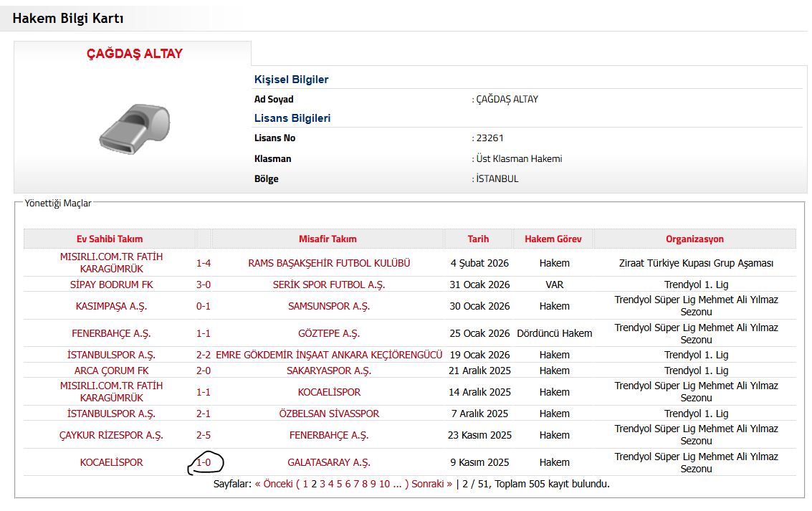Open RAMS BAŞAKŞEHİR FUTBOL KULÜBÜ team link
Image resolution: width=812 pixels, height=511 pixels.
pyautogui.click(x=329, y=263)
